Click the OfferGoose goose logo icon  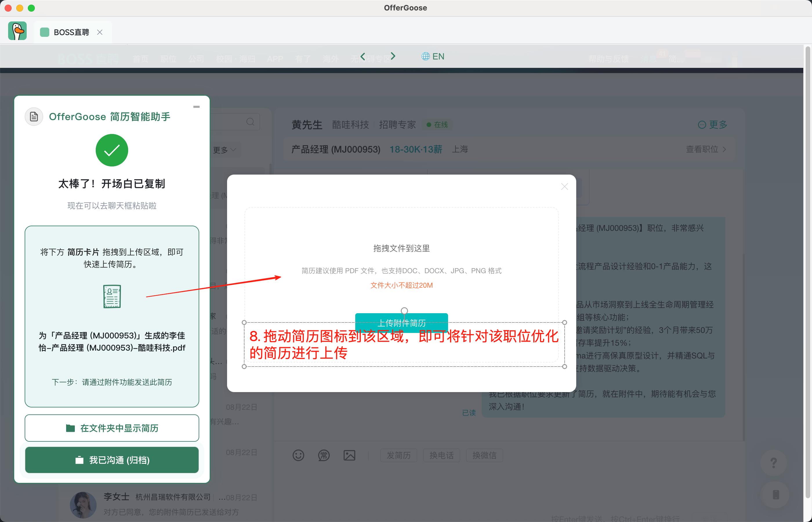(x=17, y=31)
